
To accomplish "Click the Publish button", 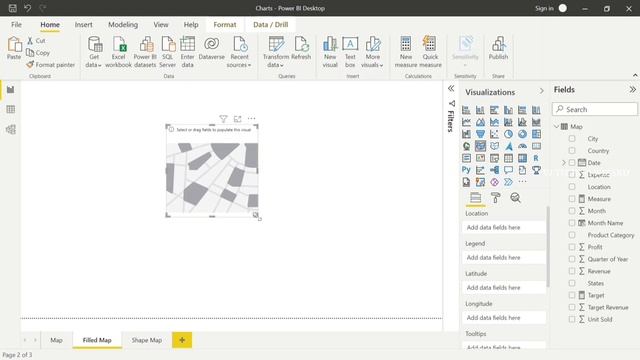I will (x=498, y=49).
